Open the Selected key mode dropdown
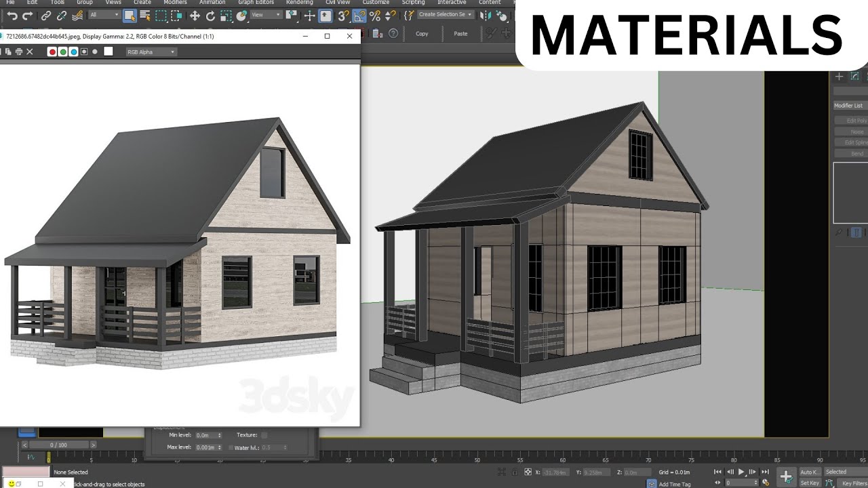Image resolution: width=868 pixels, height=488 pixels. click(x=846, y=472)
